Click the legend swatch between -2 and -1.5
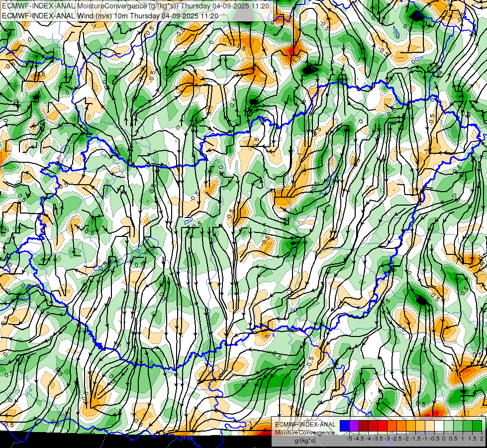The image size is (487, 448). 411,426
